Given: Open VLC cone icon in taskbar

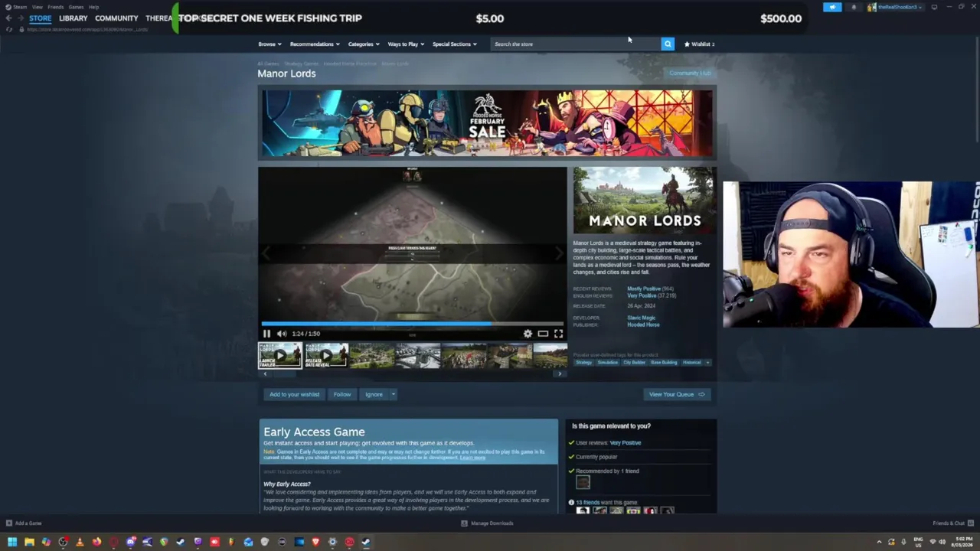Looking at the screenshot, I should click(x=80, y=542).
